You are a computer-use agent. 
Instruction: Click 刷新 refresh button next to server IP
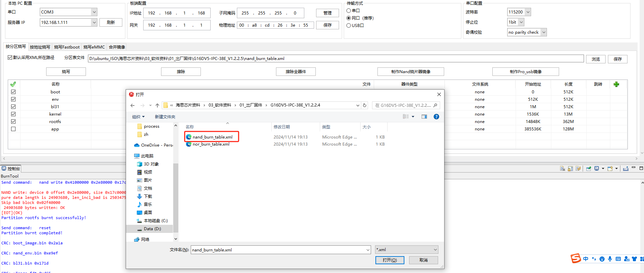[111, 23]
